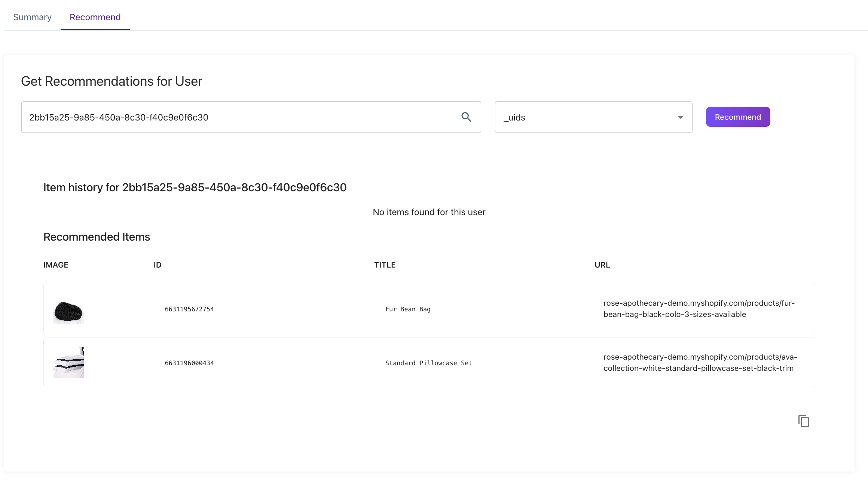Open the ava-collection pillowcase product URL

click(x=700, y=363)
